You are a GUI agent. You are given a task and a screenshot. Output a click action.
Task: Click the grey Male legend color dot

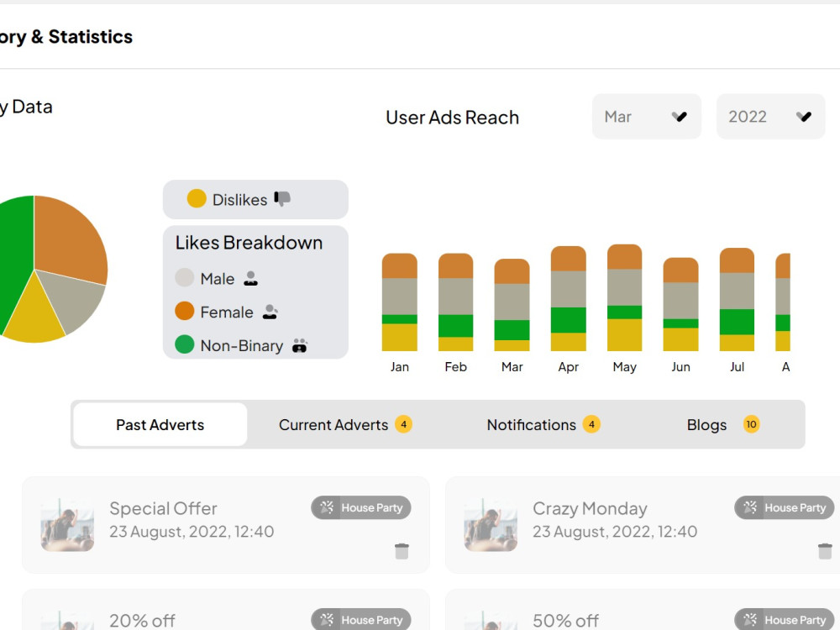click(x=184, y=277)
